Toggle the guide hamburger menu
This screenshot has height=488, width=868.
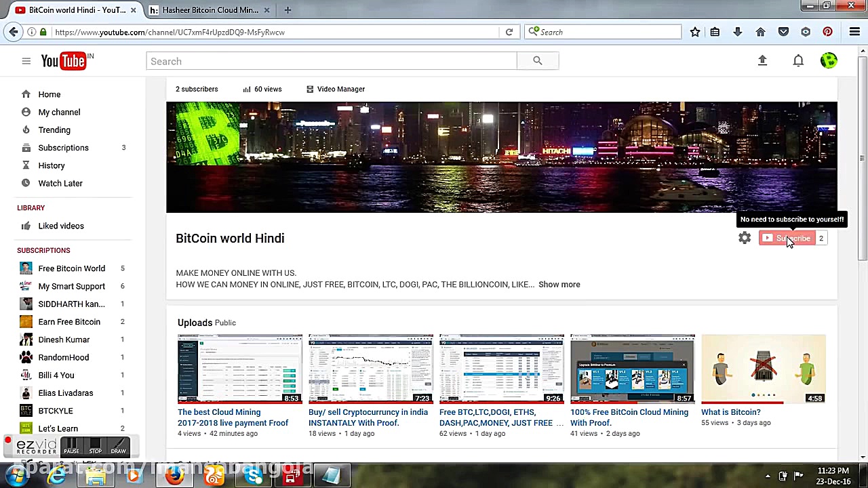pyautogui.click(x=26, y=60)
